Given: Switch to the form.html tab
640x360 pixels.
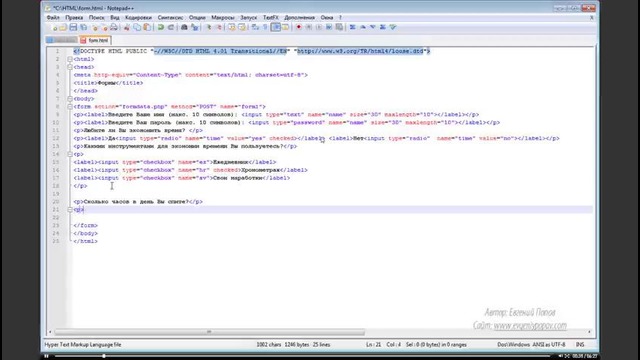Looking at the screenshot, I should point(95,40).
